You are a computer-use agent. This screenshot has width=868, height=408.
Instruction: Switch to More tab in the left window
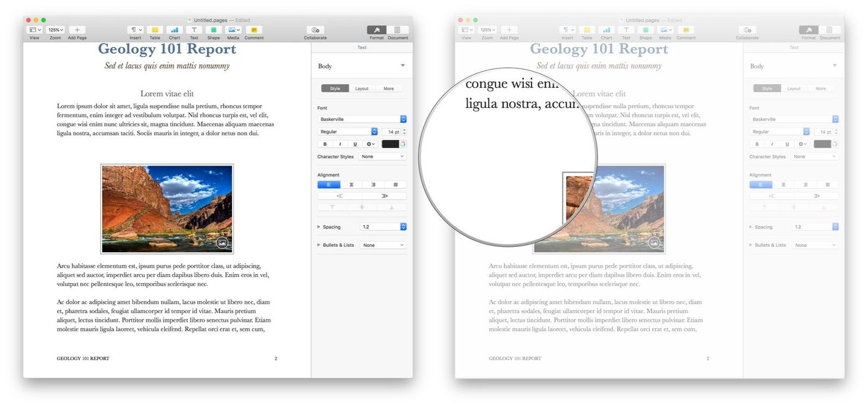click(388, 88)
